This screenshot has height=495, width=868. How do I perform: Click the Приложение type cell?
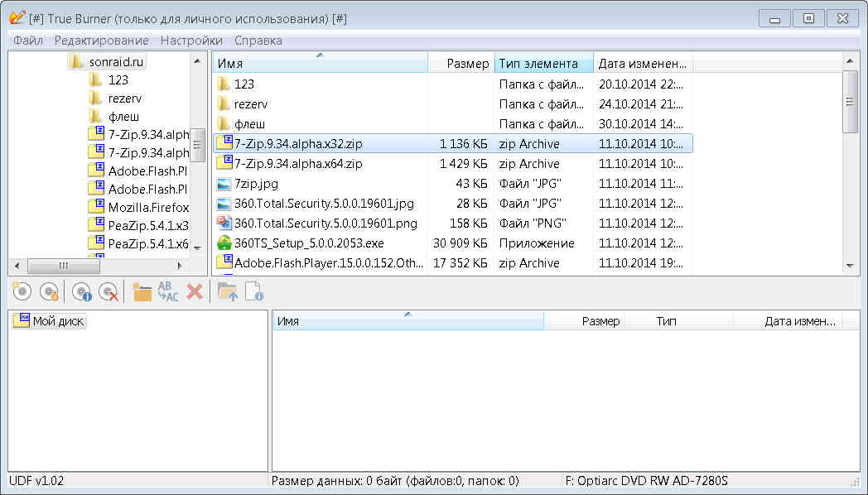pyautogui.click(x=537, y=243)
